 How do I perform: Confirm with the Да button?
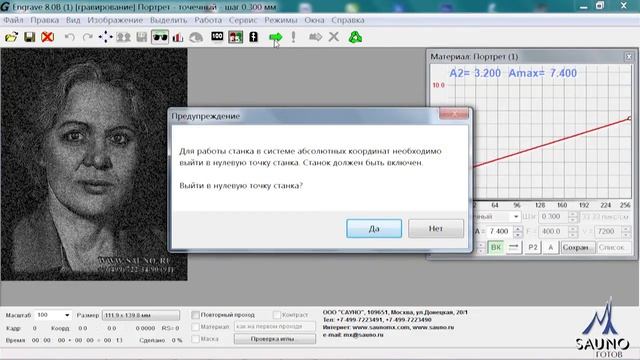point(374,229)
